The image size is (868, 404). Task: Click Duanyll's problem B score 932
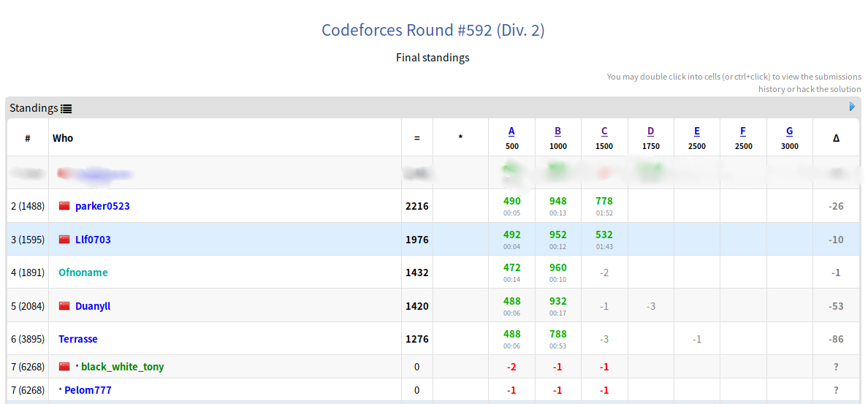coord(558,301)
